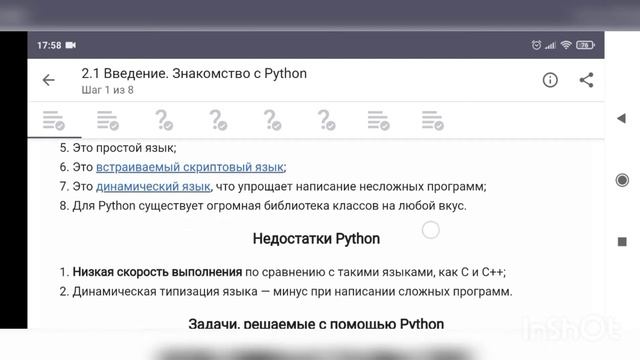Go to step 5 quiz tab
640x360 pixels.
(x=273, y=120)
